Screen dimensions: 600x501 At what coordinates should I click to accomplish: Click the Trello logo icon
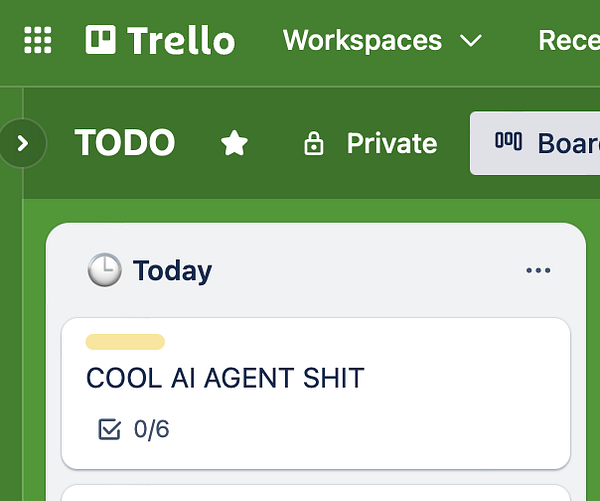(101, 40)
